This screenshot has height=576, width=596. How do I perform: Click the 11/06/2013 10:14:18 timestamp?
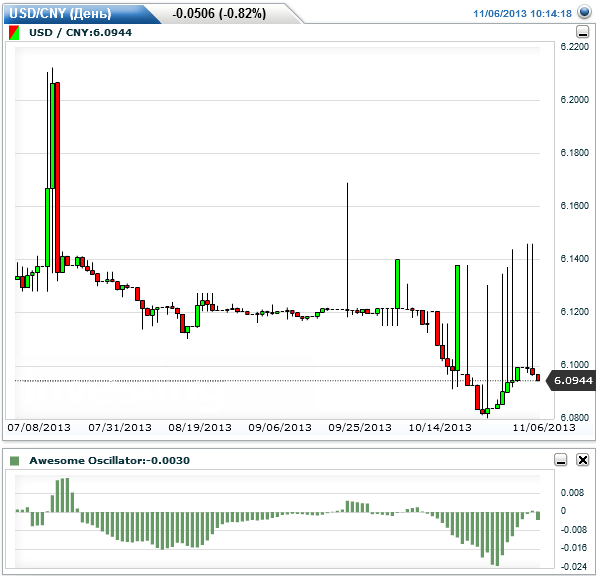[x=522, y=14]
